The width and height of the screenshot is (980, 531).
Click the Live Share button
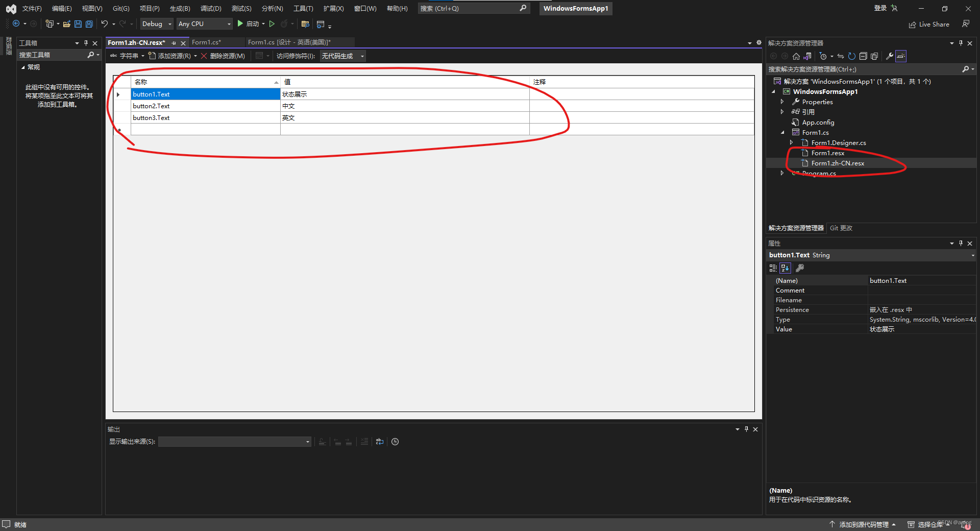(x=929, y=25)
